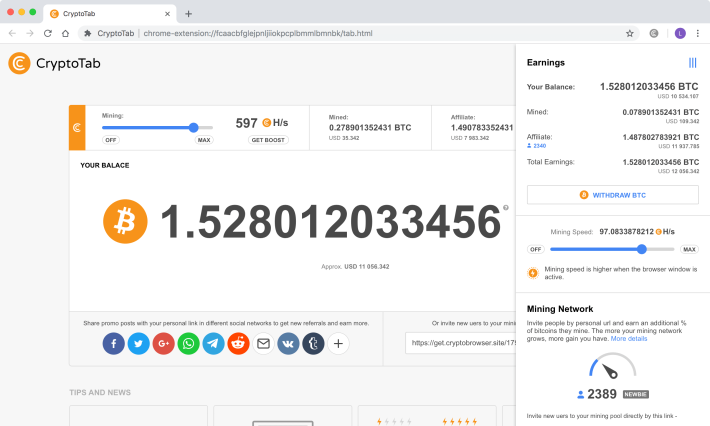Share via the Reddit icon
Image resolution: width=710 pixels, height=426 pixels.
(238, 344)
